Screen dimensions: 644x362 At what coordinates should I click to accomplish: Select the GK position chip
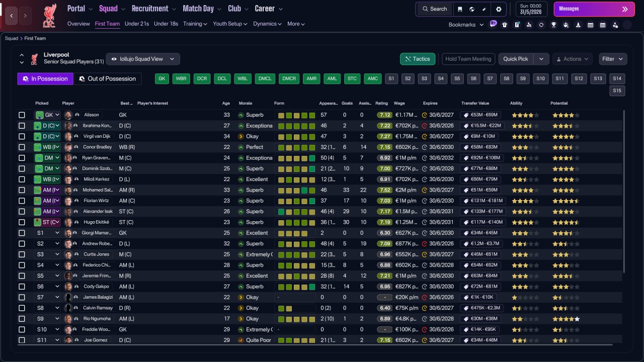162,78
